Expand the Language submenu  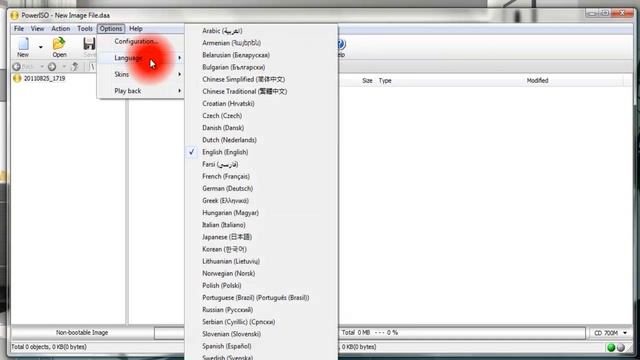click(141, 58)
